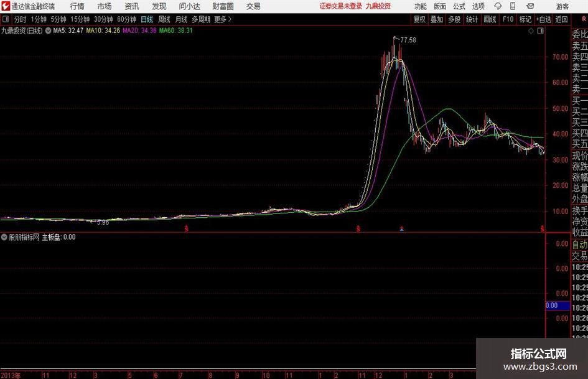
Task: Switch to 1分钟 chart period
Action: tap(39, 19)
